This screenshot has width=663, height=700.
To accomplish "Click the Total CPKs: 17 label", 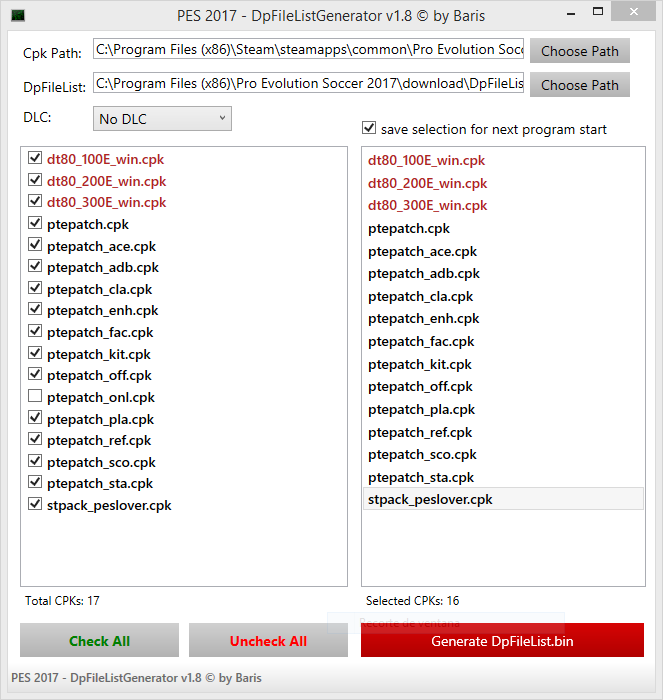I will coord(62,601).
